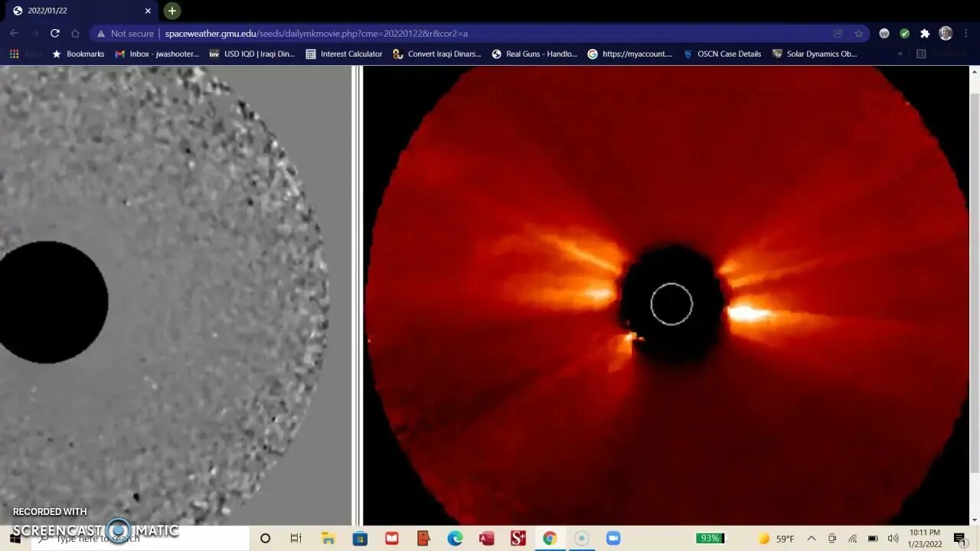
Task: Expand the hidden bookmarks overflow chevron
Action: pos(900,54)
